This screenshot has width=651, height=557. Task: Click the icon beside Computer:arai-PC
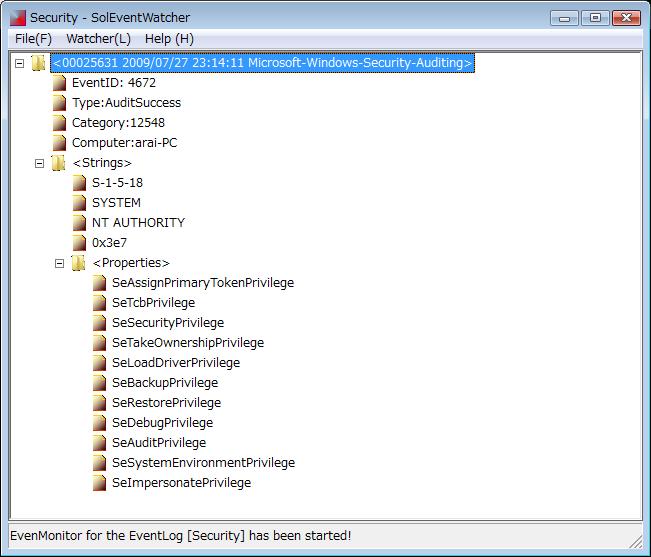coord(59,143)
